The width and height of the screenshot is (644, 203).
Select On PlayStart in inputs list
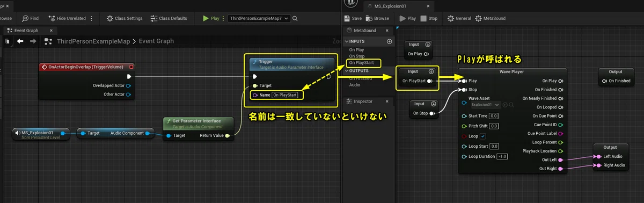tap(361, 63)
